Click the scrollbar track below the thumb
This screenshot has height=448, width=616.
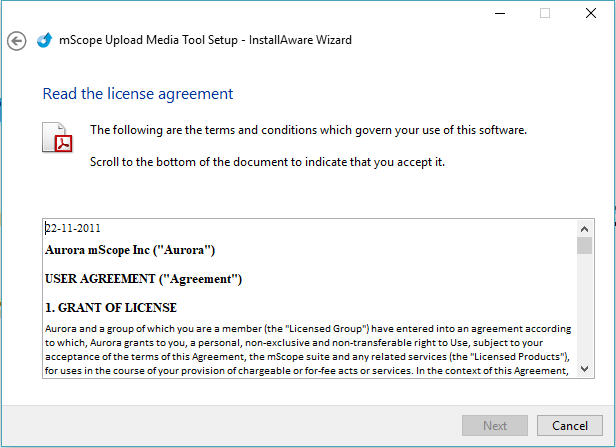click(584, 310)
